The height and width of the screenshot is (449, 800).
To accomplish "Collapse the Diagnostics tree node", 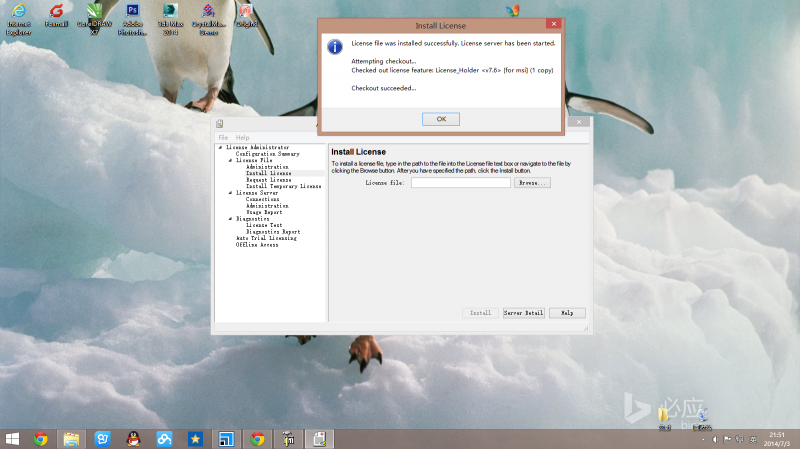I will [x=230, y=219].
